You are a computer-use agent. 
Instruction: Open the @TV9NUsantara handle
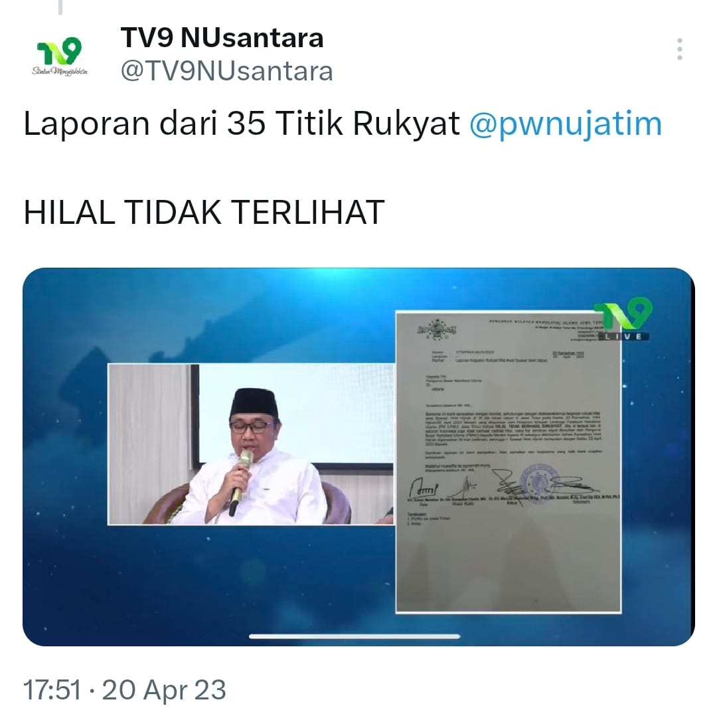click(x=227, y=72)
